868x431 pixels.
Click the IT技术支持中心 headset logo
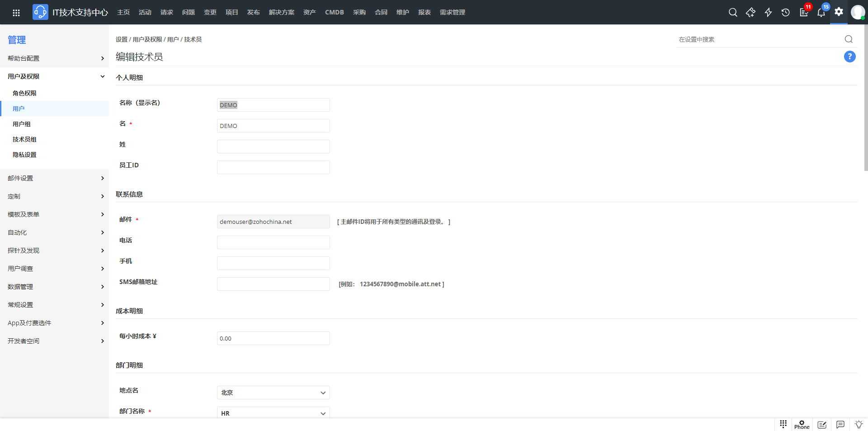[x=40, y=12]
